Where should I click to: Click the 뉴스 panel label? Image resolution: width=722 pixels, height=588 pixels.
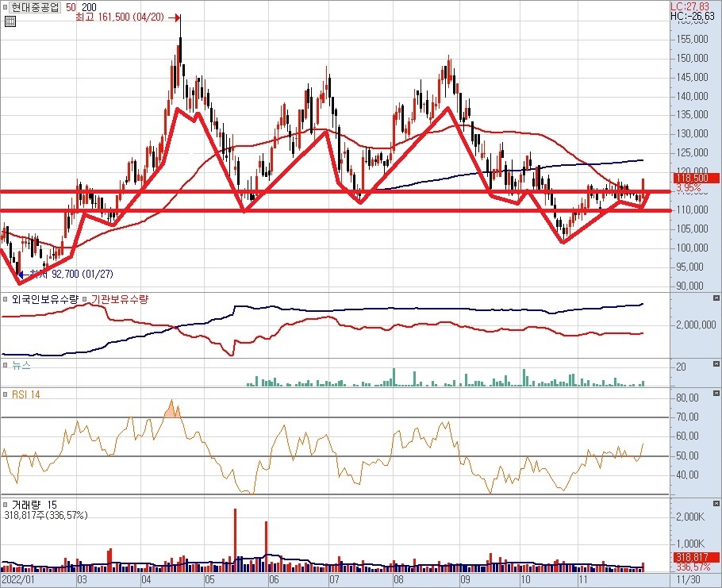[21, 366]
